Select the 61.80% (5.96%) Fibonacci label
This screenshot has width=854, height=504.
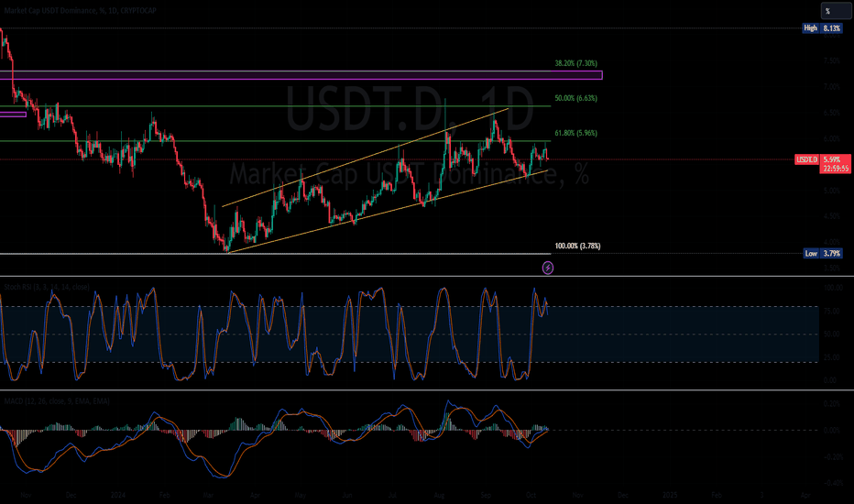575,133
